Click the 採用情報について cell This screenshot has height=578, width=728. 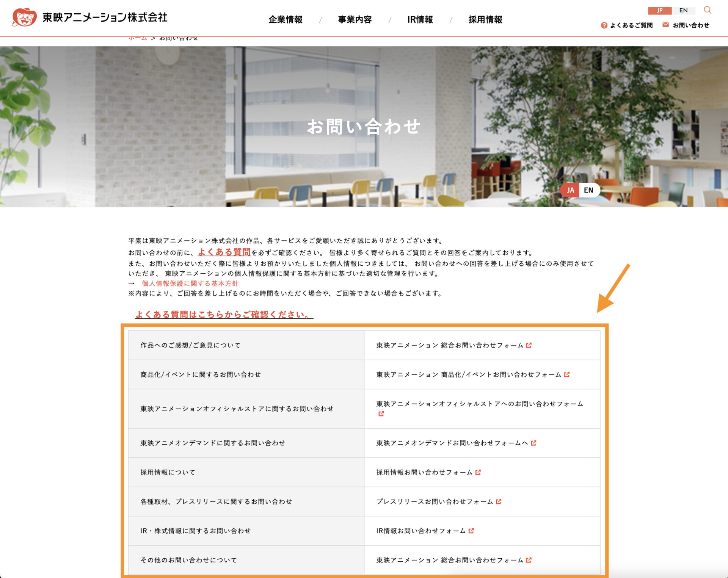(x=246, y=472)
